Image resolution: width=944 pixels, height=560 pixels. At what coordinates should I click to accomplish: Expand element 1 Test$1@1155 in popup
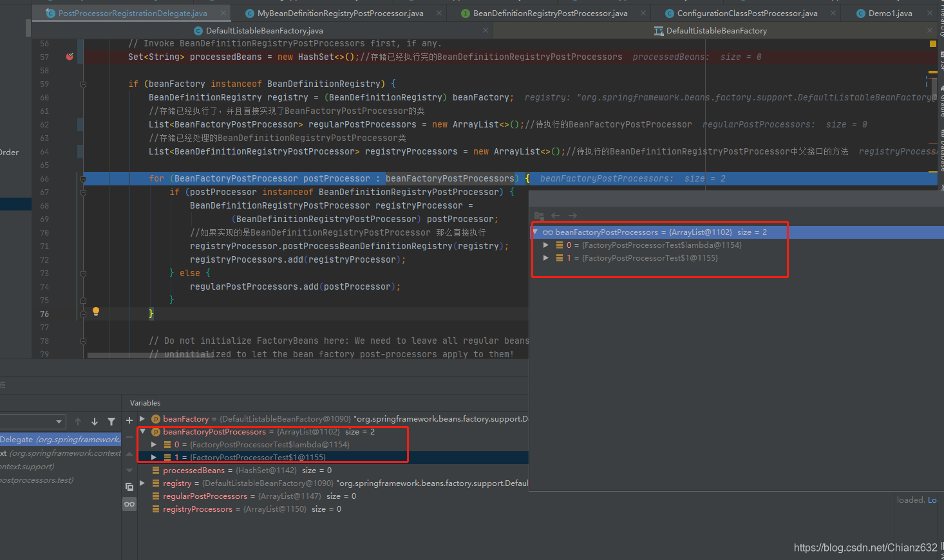pyautogui.click(x=546, y=258)
